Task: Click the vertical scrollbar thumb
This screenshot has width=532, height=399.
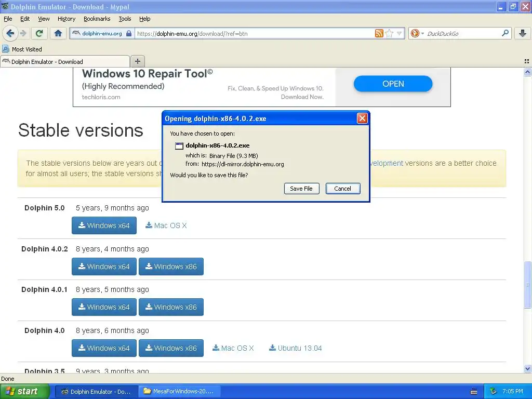Action: (x=527, y=285)
